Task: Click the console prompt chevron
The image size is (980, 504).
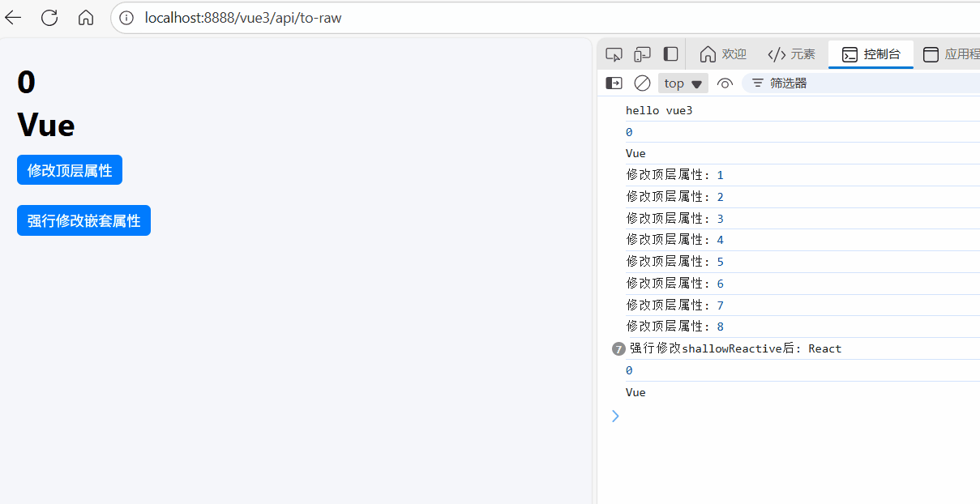Action: pyautogui.click(x=615, y=416)
